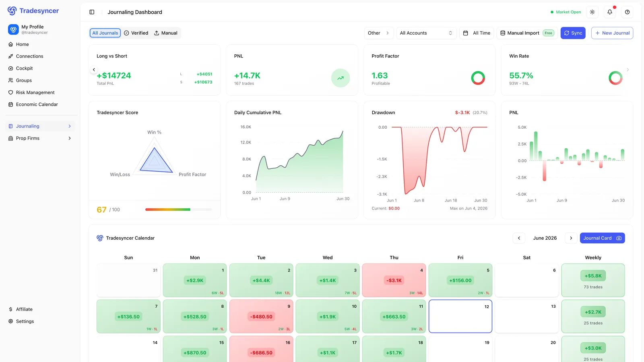The height and width of the screenshot is (362, 644).
Task: Click the 93W - 74L text
Action: click(x=519, y=84)
